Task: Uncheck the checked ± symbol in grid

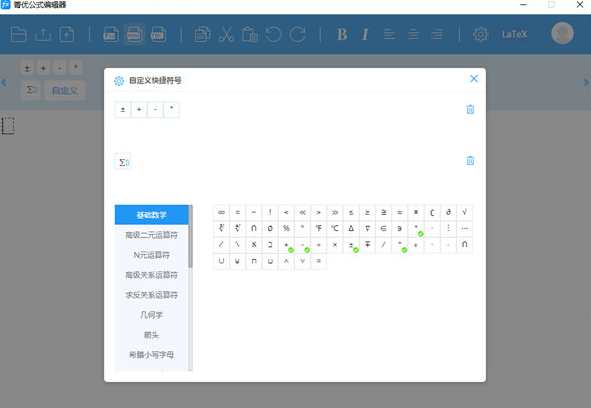Action: click(351, 245)
